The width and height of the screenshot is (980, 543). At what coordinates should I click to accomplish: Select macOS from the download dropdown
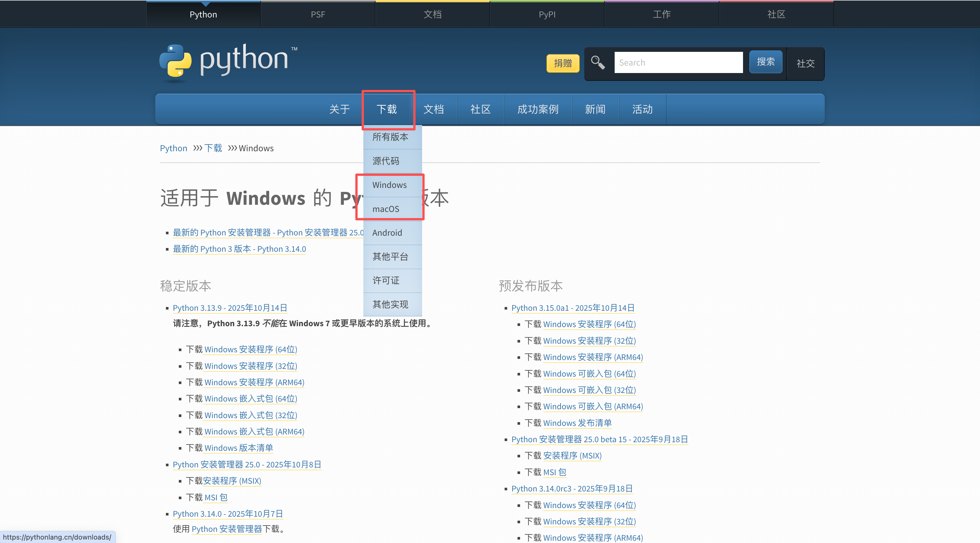click(x=386, y=209)
